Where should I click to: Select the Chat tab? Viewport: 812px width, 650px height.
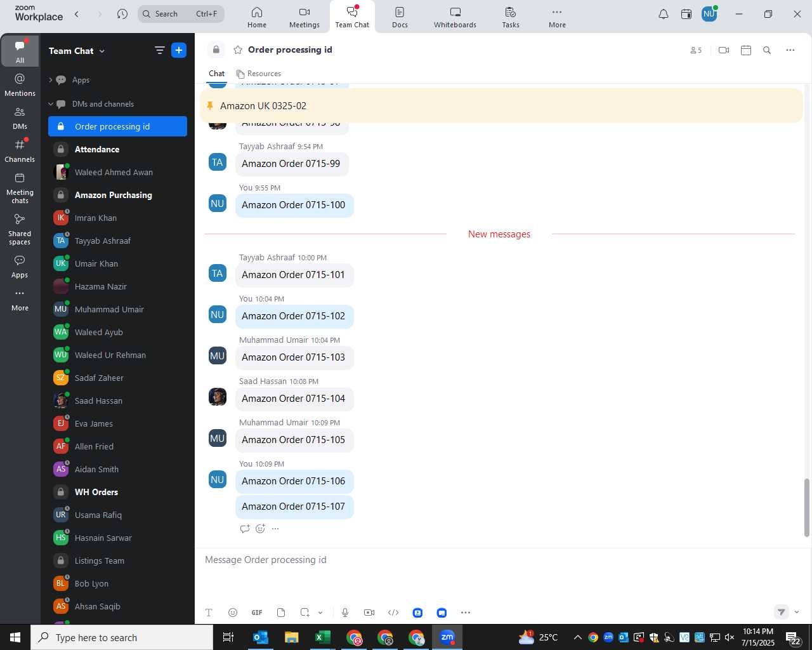pos(217,74)
